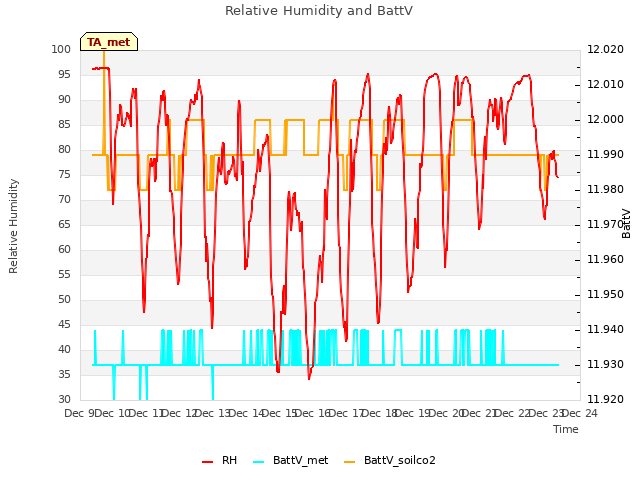Click the BattV right axis title
This screenshot has width=640, height=480.
pyautogui.click(x=626, y=223)
